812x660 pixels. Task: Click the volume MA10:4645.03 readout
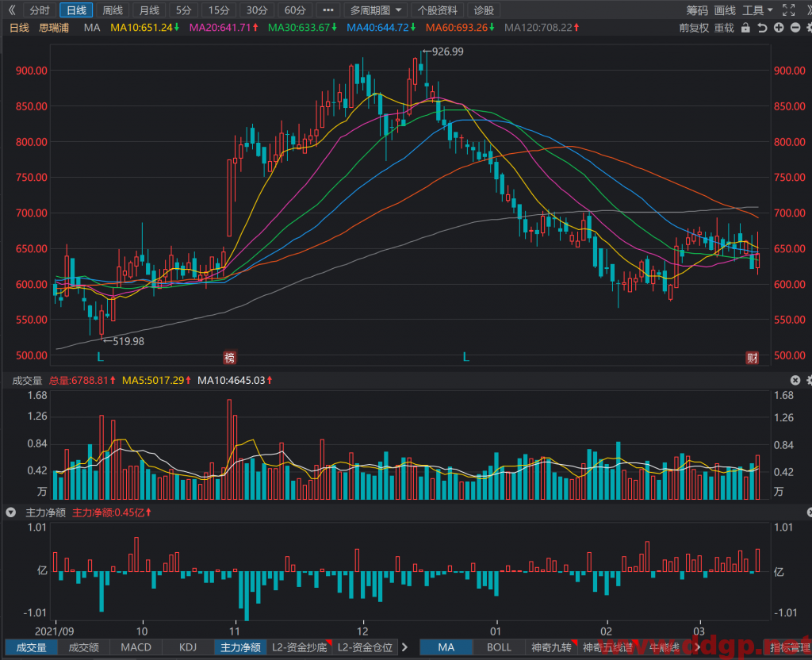tap(235, 380)
